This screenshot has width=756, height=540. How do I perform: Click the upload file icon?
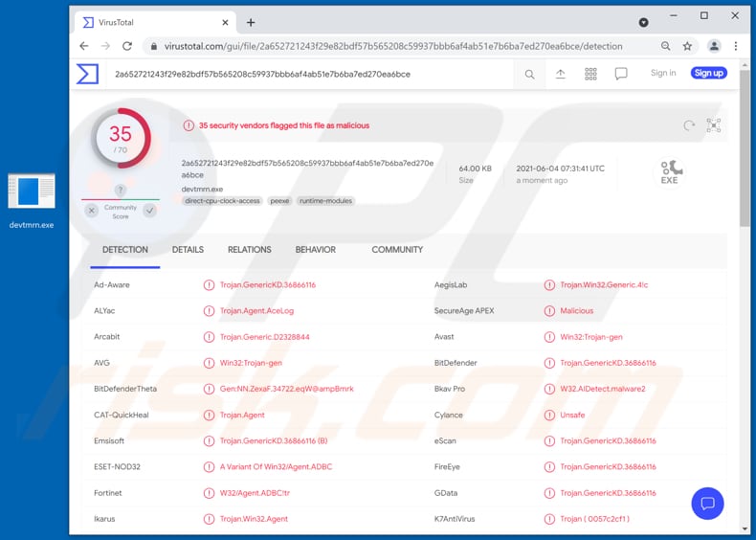click(x=560, y=74)
